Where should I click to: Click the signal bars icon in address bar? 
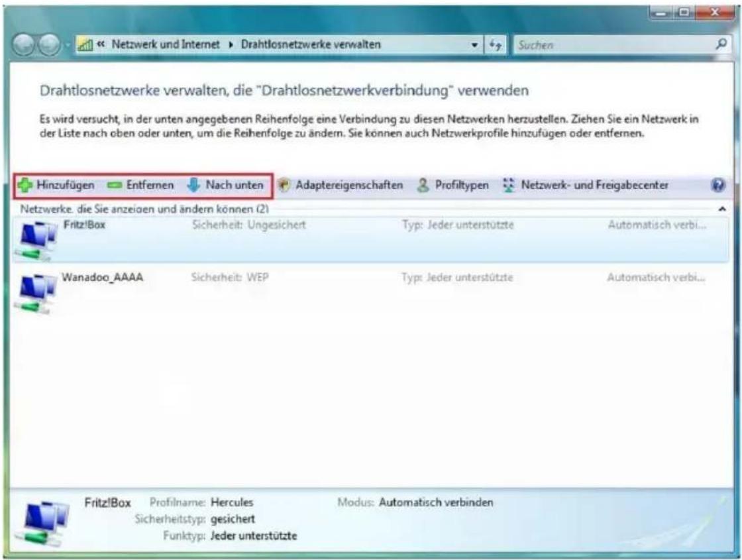click(85, 45)
